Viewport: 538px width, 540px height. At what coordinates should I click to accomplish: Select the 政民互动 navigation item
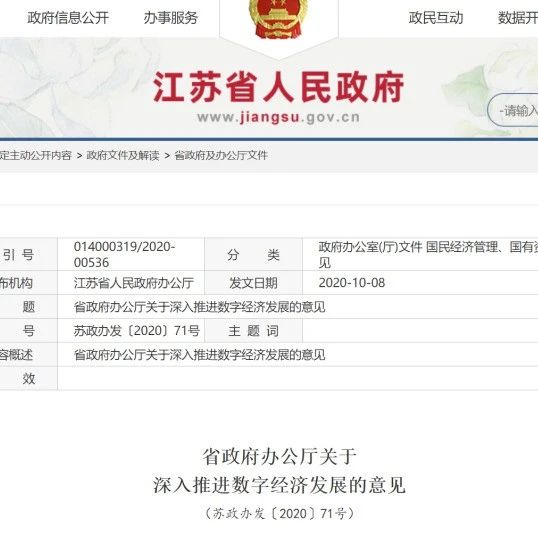pos(436,18)
